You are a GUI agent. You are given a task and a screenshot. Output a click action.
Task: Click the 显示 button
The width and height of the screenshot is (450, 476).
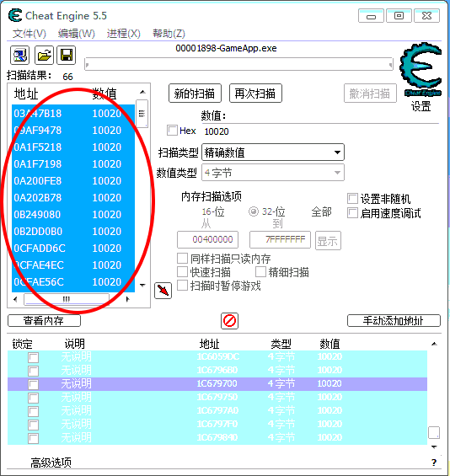328,241
